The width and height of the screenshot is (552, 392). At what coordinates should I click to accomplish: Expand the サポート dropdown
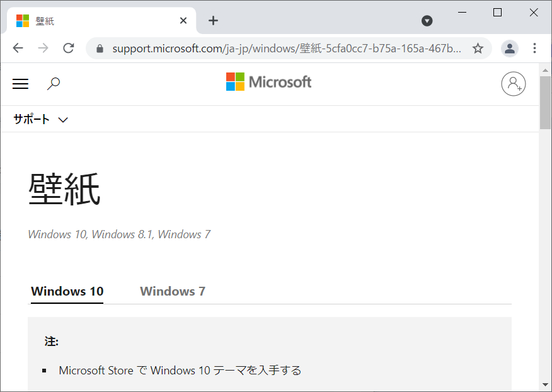pos(40,119)
